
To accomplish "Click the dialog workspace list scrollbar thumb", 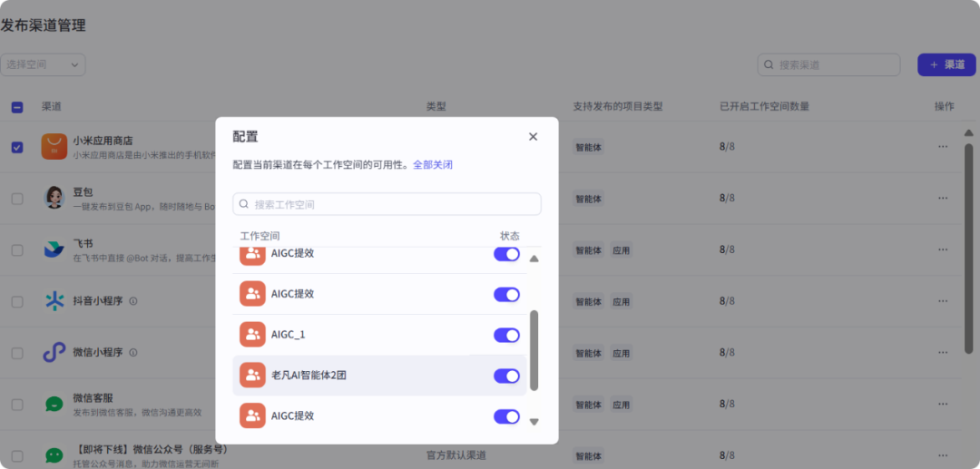I will [x=534, y=350].
